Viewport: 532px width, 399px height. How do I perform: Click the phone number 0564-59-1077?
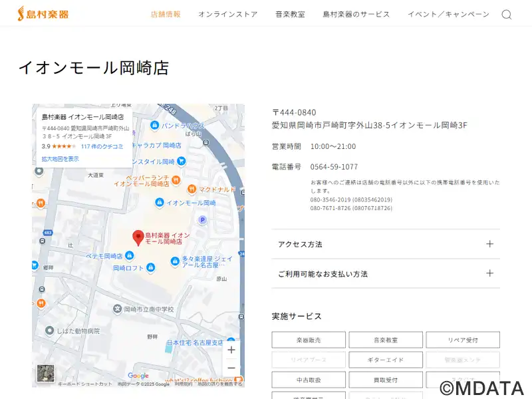[334, 167]
